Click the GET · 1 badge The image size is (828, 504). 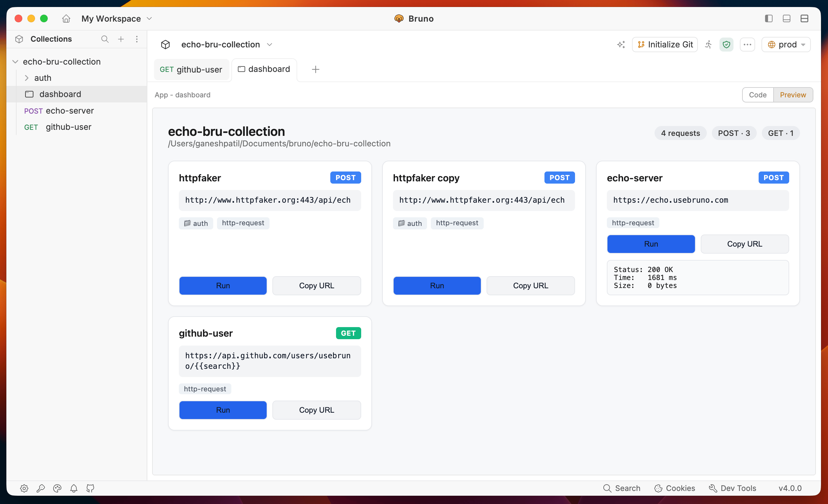[x=780, y=133]
